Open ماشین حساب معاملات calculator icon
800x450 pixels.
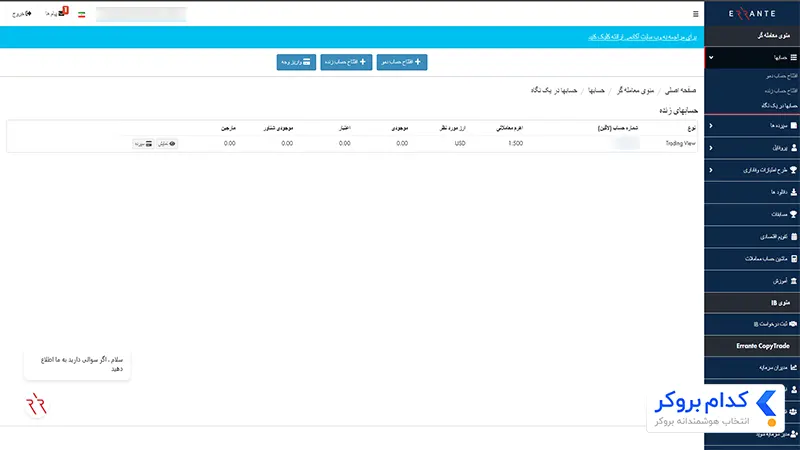click(x=793, y=259)
